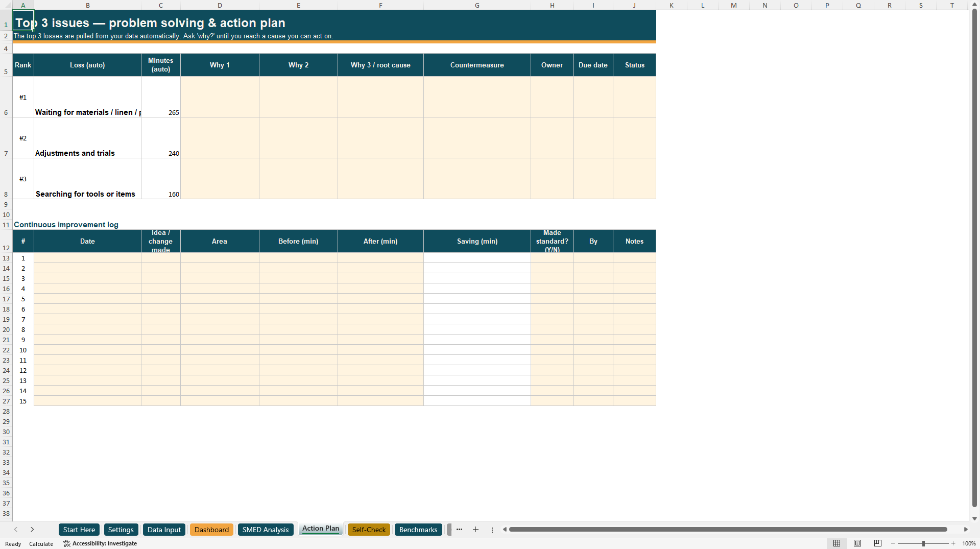Click the zoom out minus button
The height and width of the screenshot is (549, 980).
893,543
